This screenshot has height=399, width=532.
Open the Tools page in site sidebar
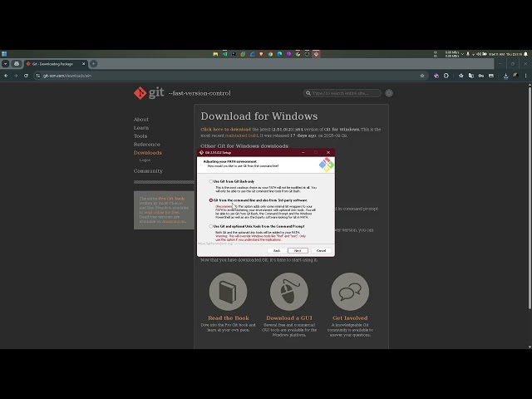click(x=140, y=136)
